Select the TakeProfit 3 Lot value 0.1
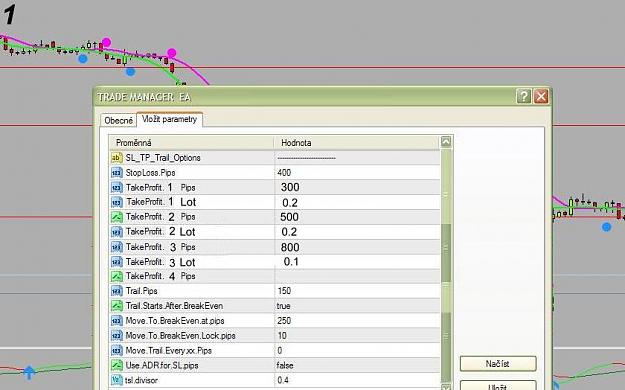Screen dimensions: 625x390 point(291,262)
